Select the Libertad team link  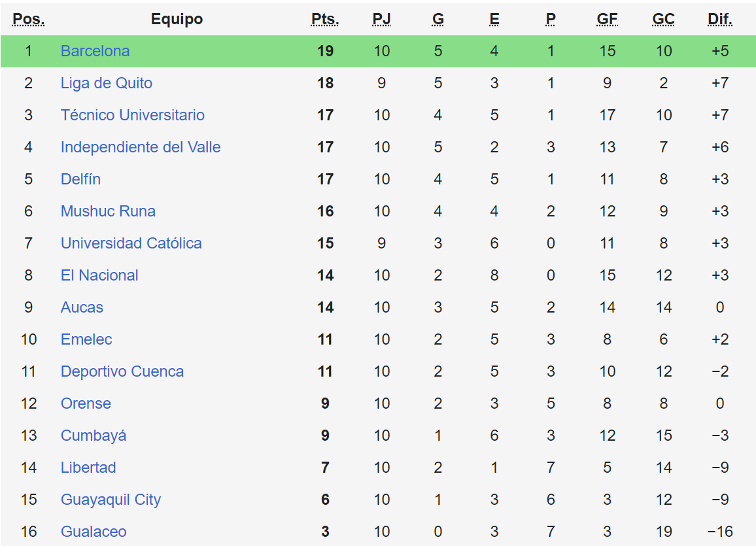point(88,468)
